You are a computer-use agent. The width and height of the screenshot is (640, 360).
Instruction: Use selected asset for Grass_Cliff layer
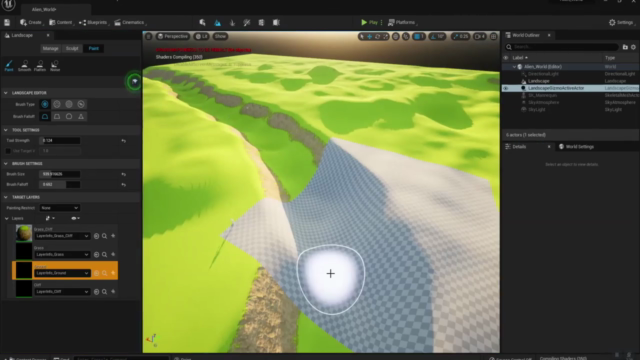coord(96,236)
